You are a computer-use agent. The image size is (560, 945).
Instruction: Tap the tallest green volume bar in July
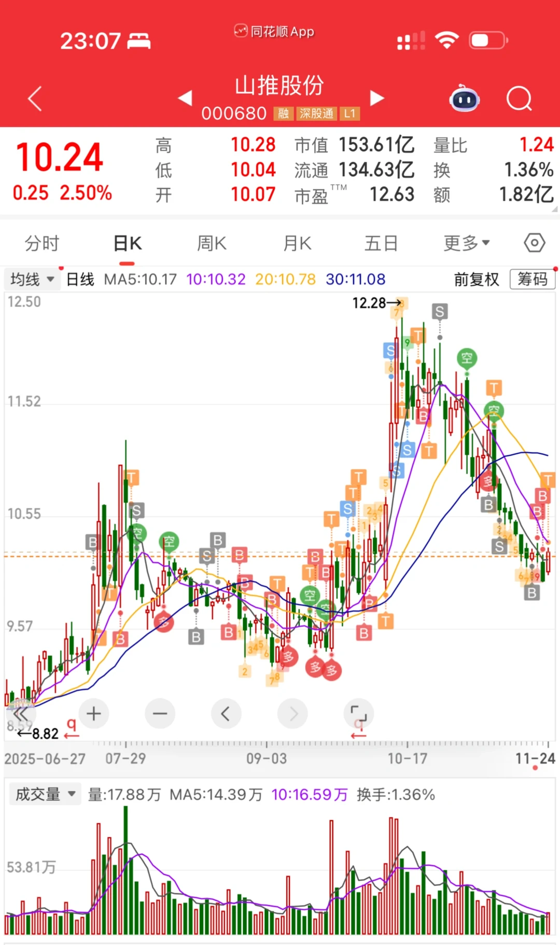click(x=125, y=870)
